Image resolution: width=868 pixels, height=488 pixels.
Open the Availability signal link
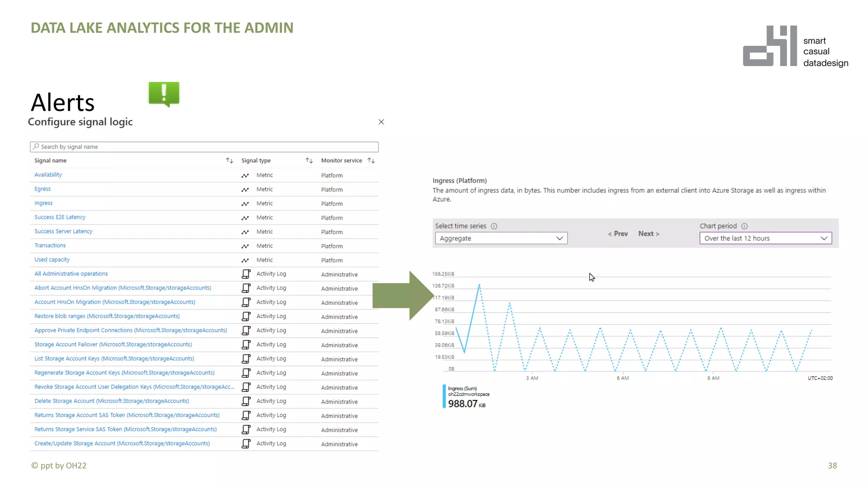coord(48,175)
